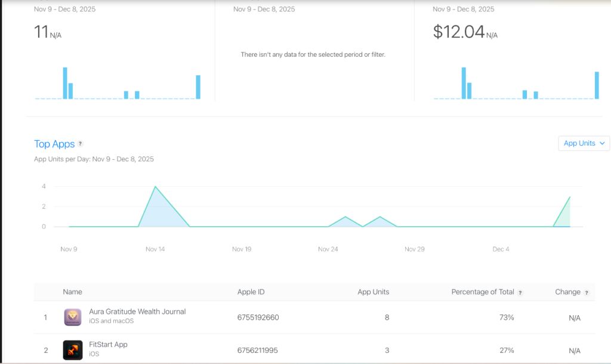Screen dimensions: 611x364
Task: Click Apple ID 6755192660 in first row
Action: pos(258,317)
